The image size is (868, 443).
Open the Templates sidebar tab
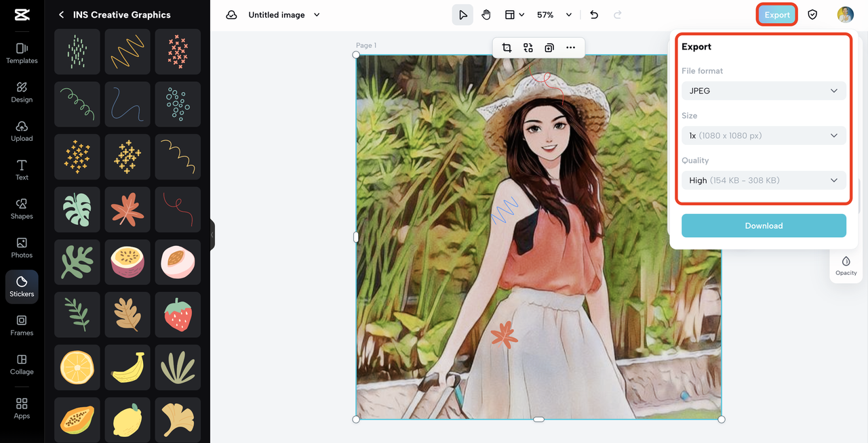[x=22, y=54]
